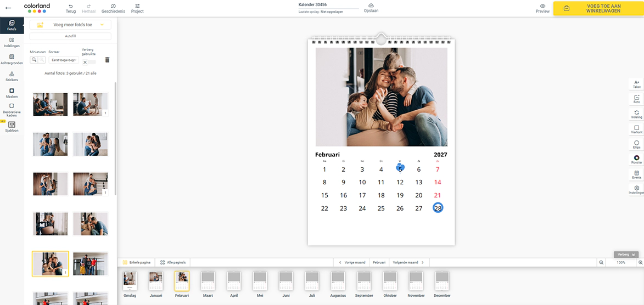
Task: Switch to Alle pagina's view
Action: 172,262
